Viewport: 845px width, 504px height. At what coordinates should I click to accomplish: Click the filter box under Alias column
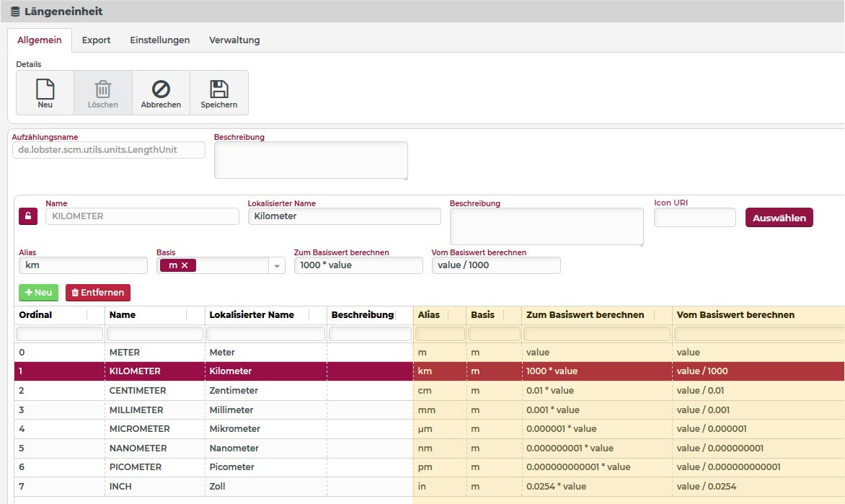pos(440,334)
